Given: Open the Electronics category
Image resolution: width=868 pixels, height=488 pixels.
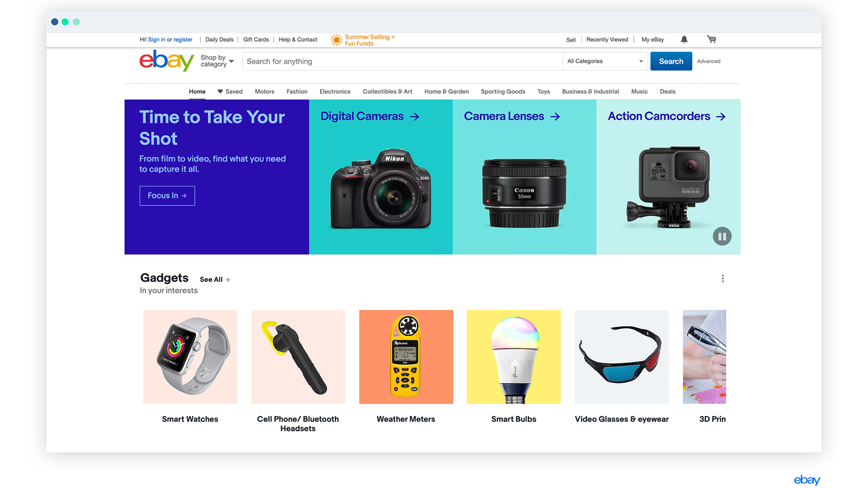Looking at the screenshot, I should click(335, 92).
